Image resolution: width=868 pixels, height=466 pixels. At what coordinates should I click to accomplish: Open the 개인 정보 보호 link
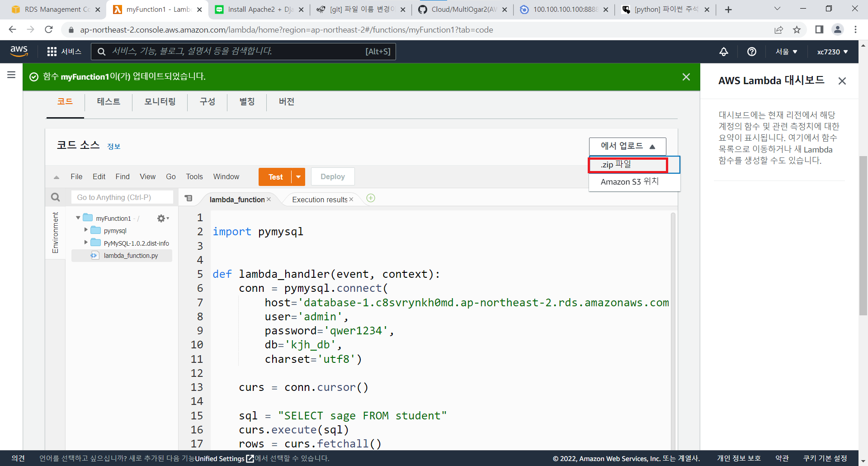(x=739, y=458)
